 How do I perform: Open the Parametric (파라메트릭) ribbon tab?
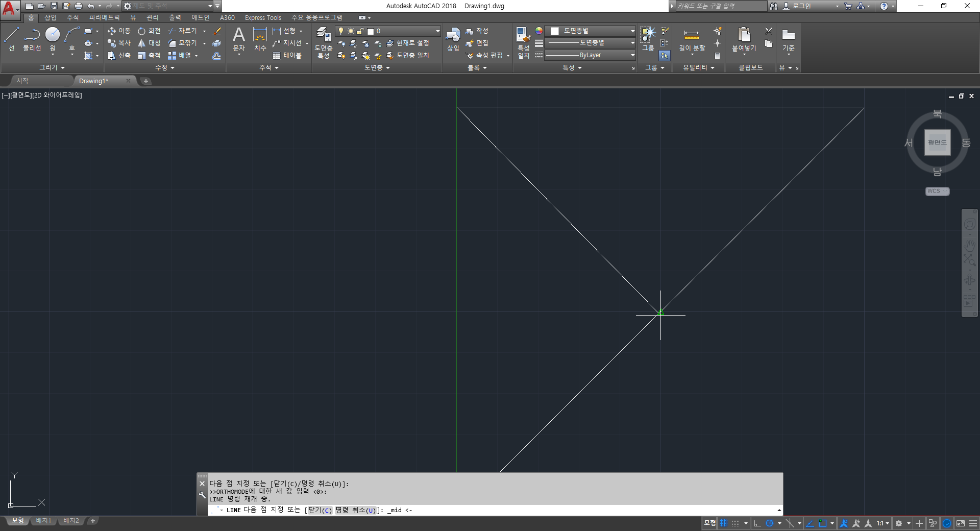pyautogui.click(x=105, y=17)
